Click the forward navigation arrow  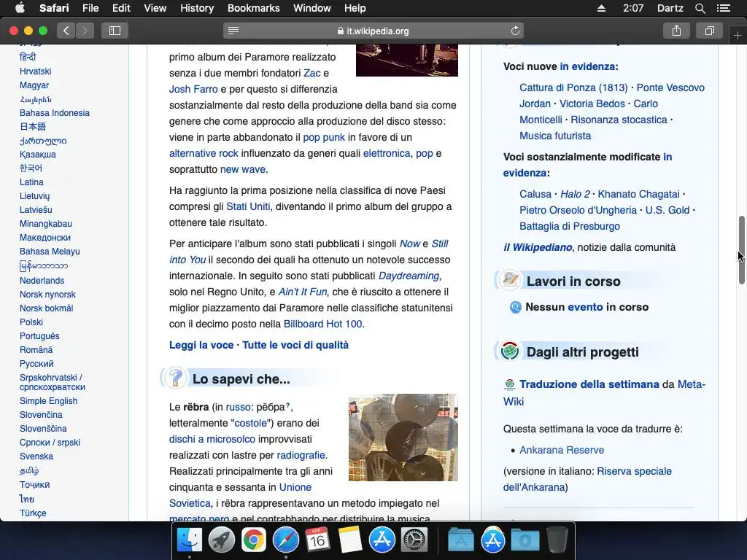coord(85,31)
